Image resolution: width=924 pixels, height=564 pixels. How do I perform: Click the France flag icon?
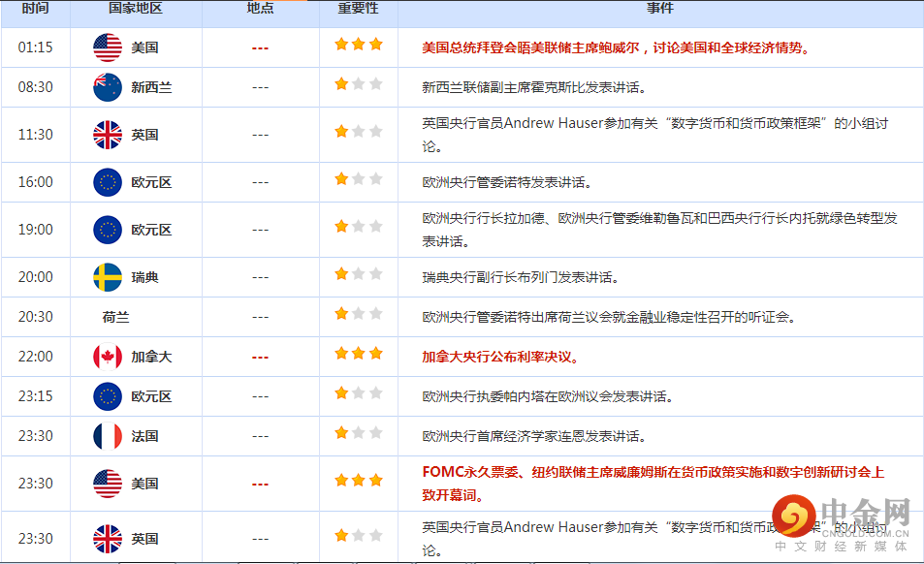pos(107,436)
